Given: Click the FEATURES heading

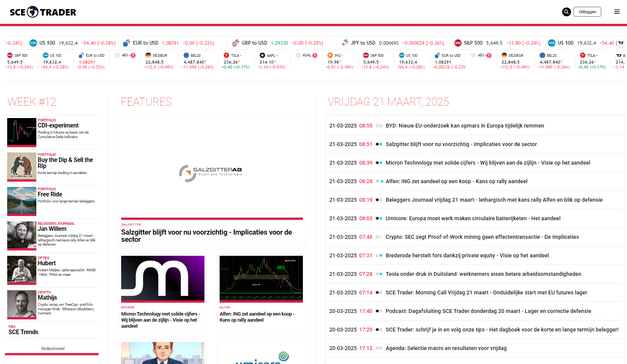Looking at the screenshot, I should coord(147,102).
